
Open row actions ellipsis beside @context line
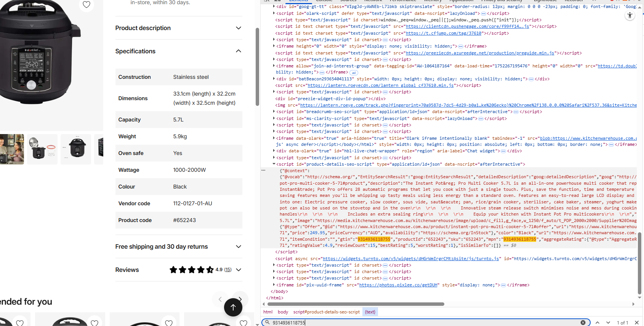pos(263,170)
